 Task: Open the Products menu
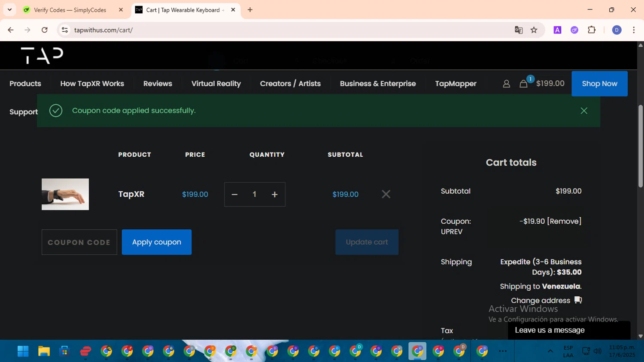click(25, 84)
